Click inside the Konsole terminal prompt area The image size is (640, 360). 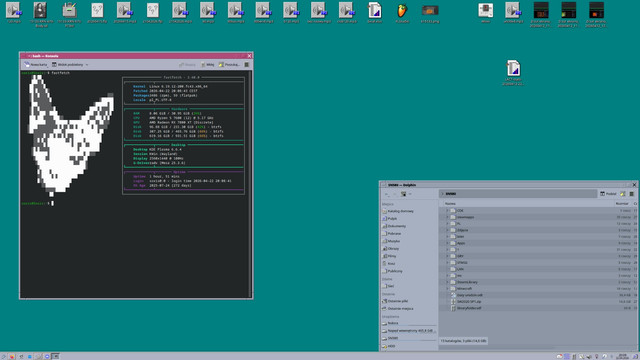[x=53, y=203]
